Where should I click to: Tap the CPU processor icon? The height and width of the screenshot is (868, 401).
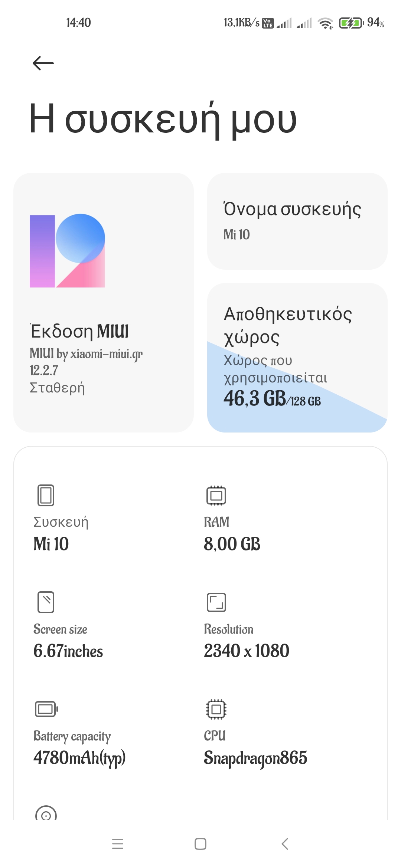[216, 709]
